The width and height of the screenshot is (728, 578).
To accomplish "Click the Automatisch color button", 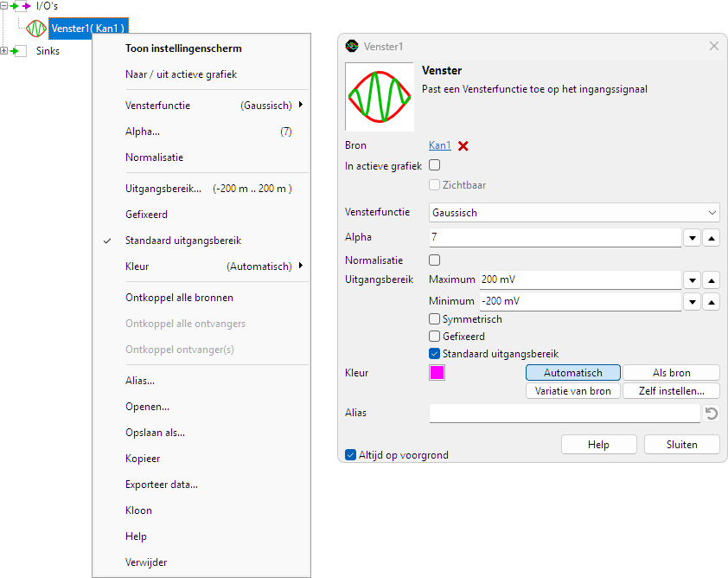I will pos(573,373).
